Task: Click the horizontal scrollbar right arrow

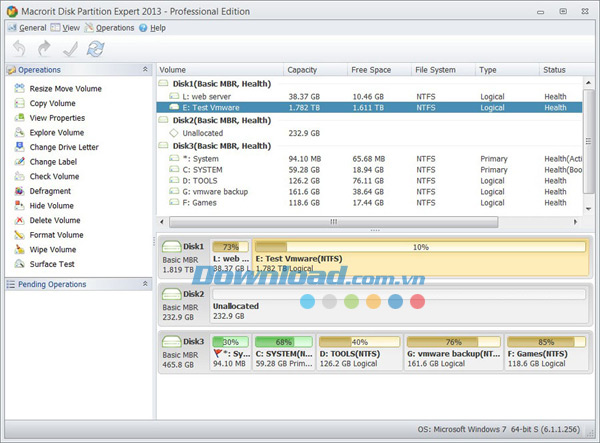Action: (575, 222)
